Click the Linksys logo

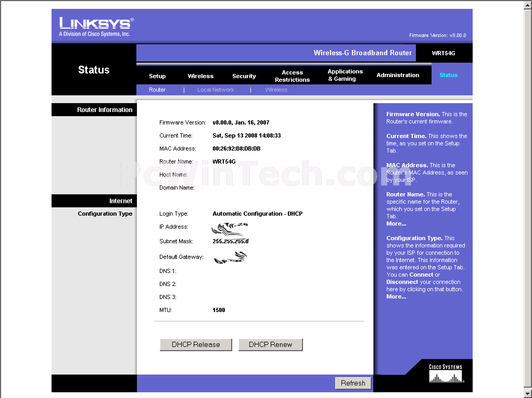coord(96,27)
